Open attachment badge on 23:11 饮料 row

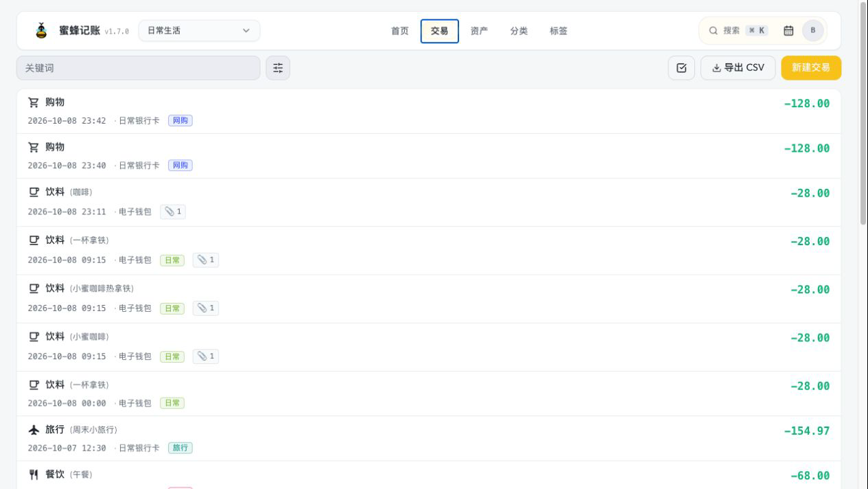[173, 212]
